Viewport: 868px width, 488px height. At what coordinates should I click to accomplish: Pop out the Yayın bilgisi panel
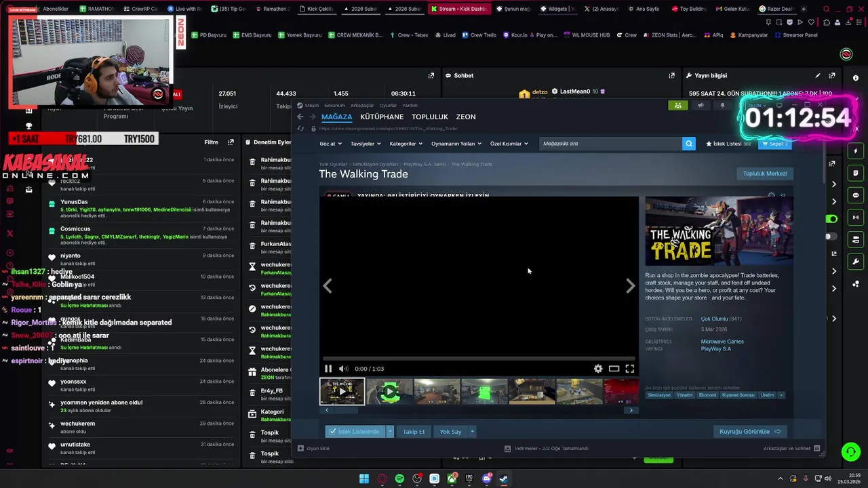(x=832, y=75)
